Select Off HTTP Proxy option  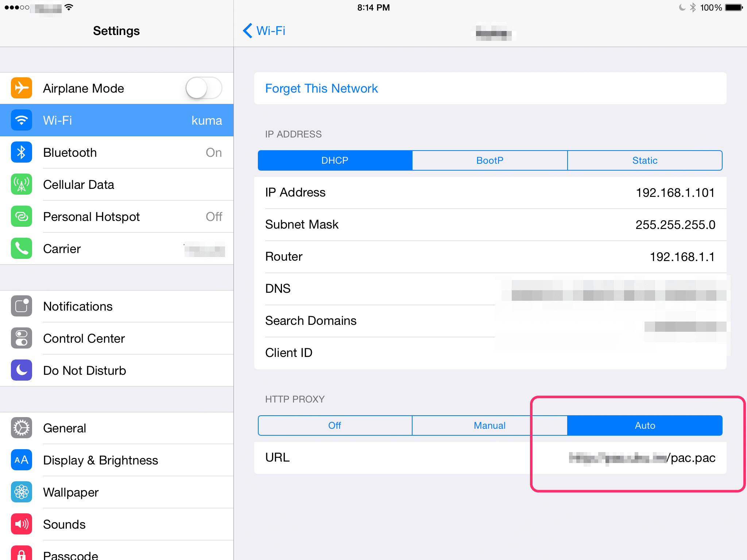pos(335,425)
